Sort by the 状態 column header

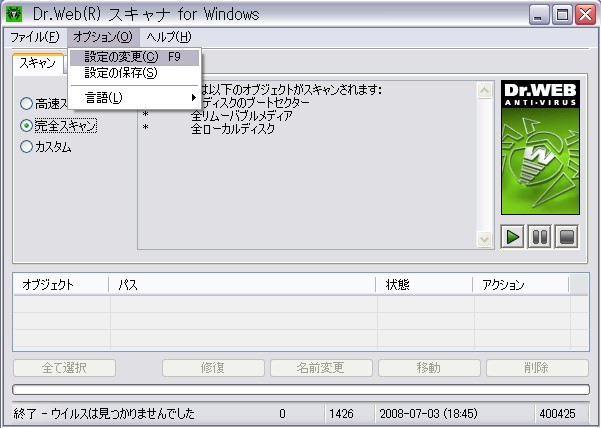point(424,285)
